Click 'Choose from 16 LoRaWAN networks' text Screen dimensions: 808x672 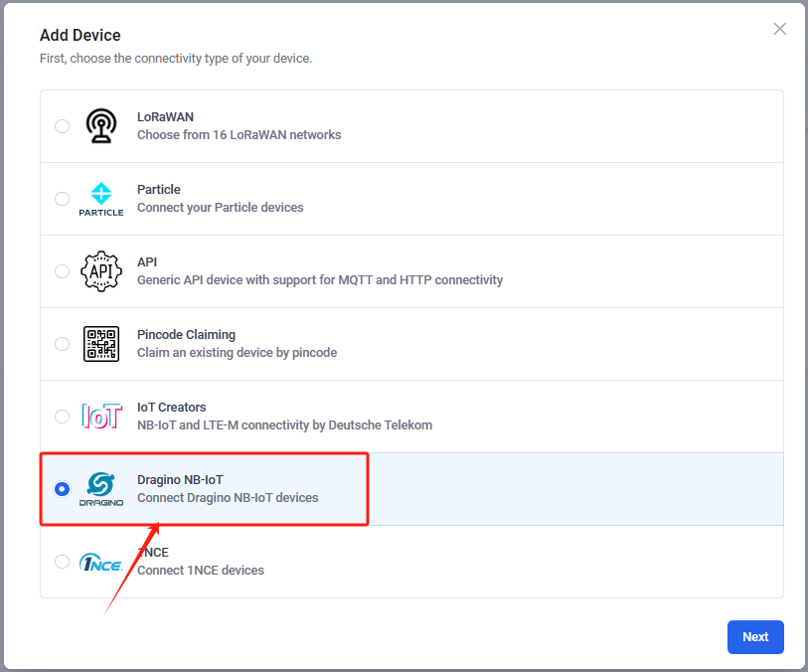pos(240,135)
